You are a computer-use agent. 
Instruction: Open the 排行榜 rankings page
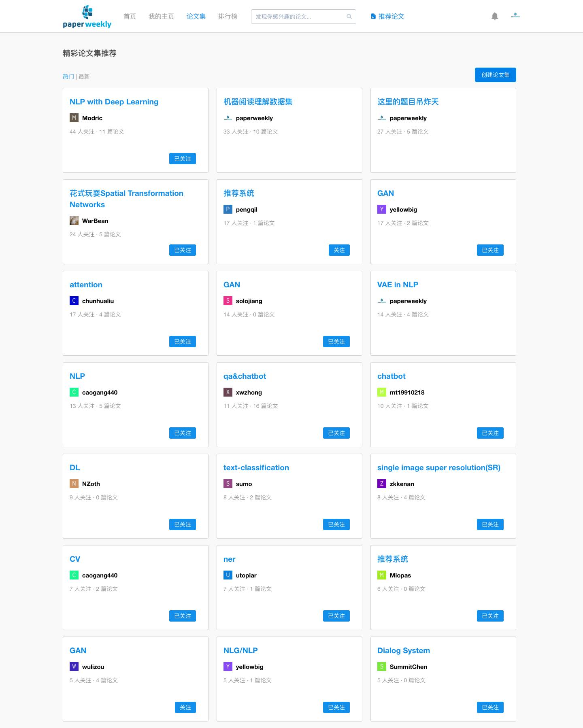228,17
